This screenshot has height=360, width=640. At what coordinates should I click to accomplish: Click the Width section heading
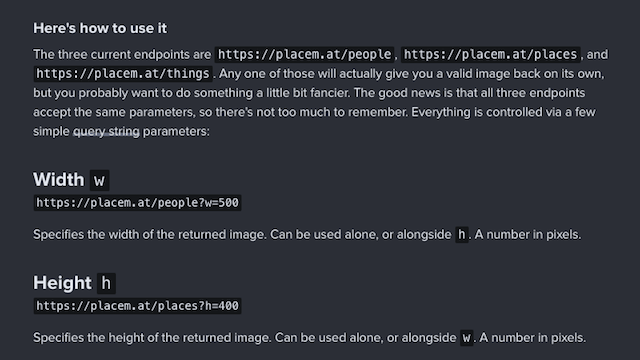coord(59,180)
